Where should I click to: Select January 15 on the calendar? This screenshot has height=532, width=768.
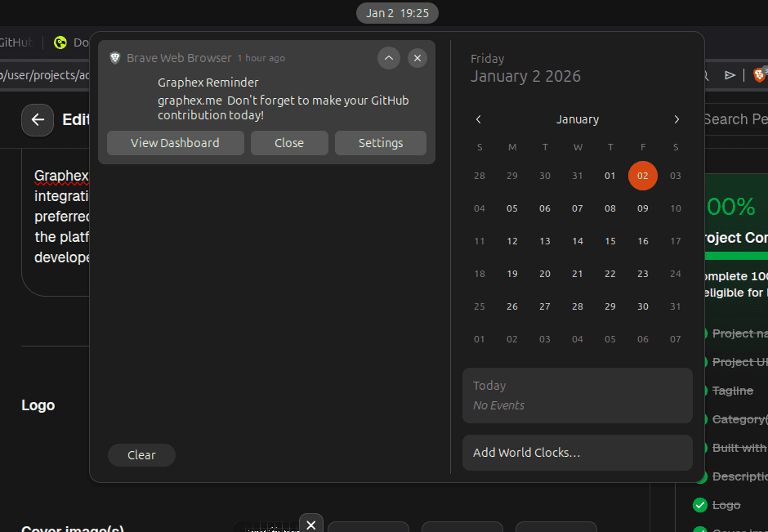[610, 241]
